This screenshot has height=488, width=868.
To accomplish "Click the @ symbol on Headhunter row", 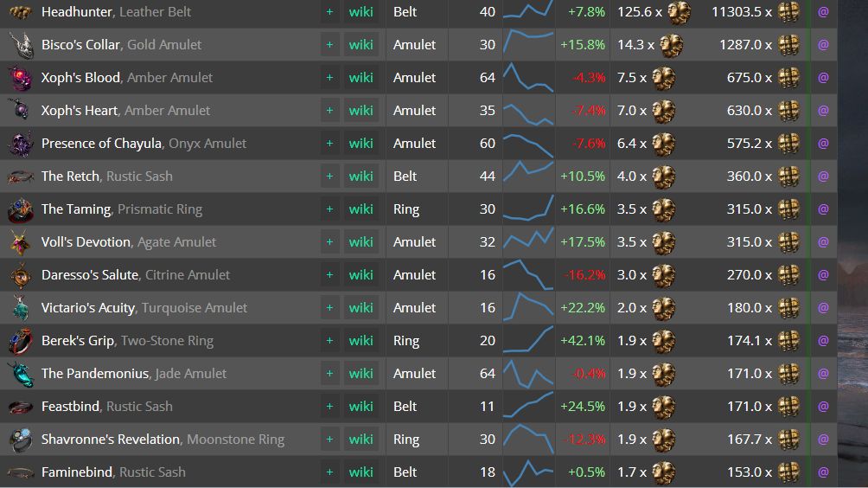I will pos(823,12).
